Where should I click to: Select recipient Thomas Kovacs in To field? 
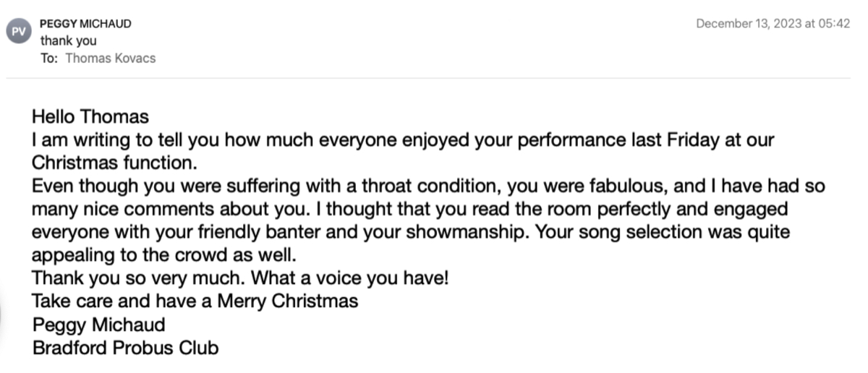110,59
